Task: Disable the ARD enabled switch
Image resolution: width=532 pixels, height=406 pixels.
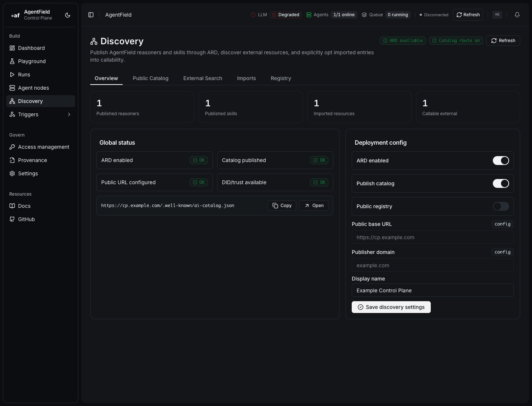Action: [501, 161]
